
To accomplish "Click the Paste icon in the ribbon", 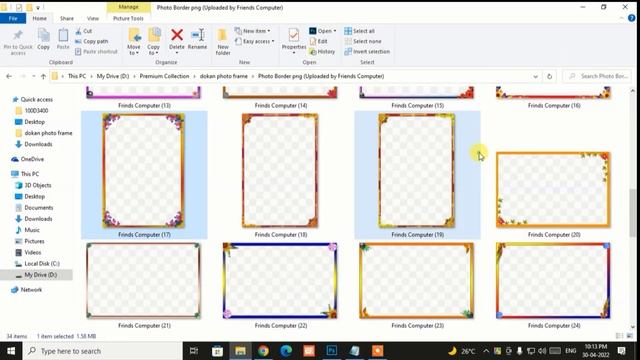I will click(63, 35).
